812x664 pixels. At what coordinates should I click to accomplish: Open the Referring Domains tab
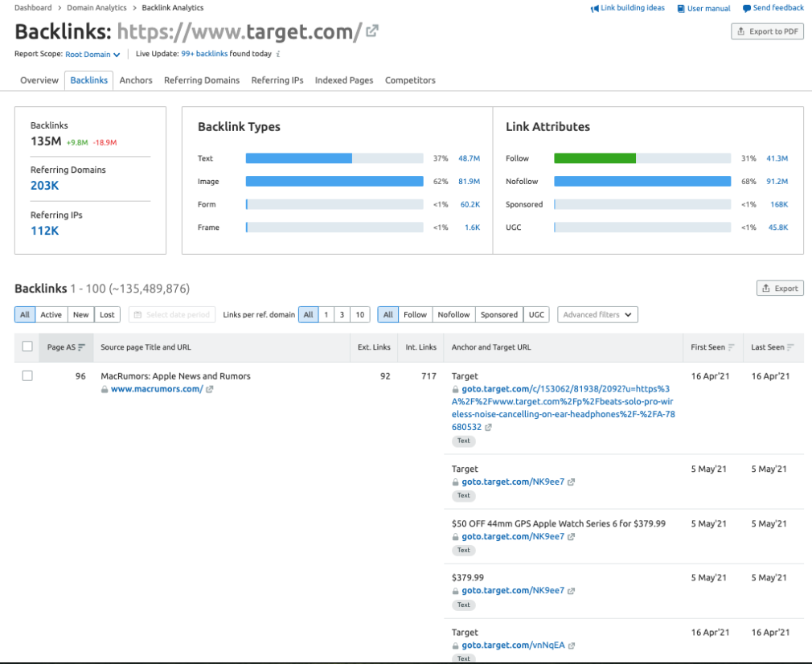click(202, 80)
